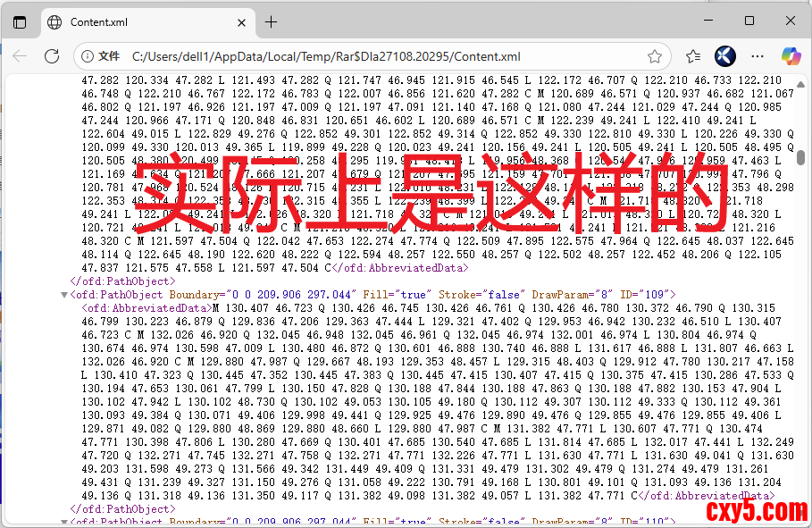The height and width of the screenshot is (528, 812).
Task: Refresh the current page
Action: tap(52, 56)
